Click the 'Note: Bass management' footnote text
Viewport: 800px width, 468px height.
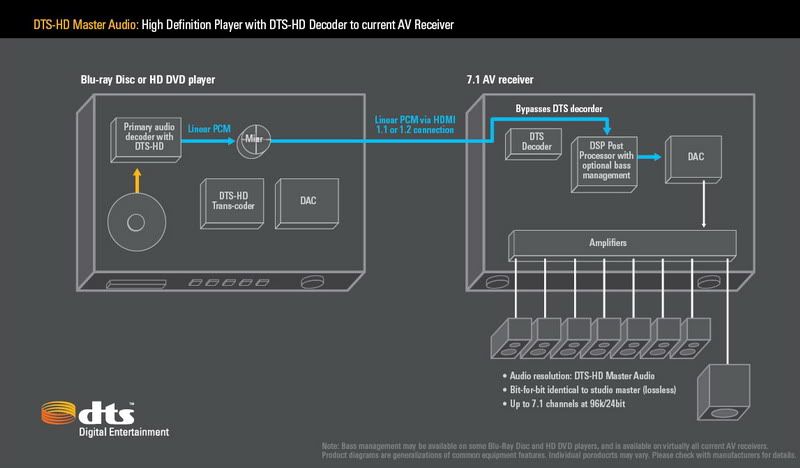coord(559,450)
